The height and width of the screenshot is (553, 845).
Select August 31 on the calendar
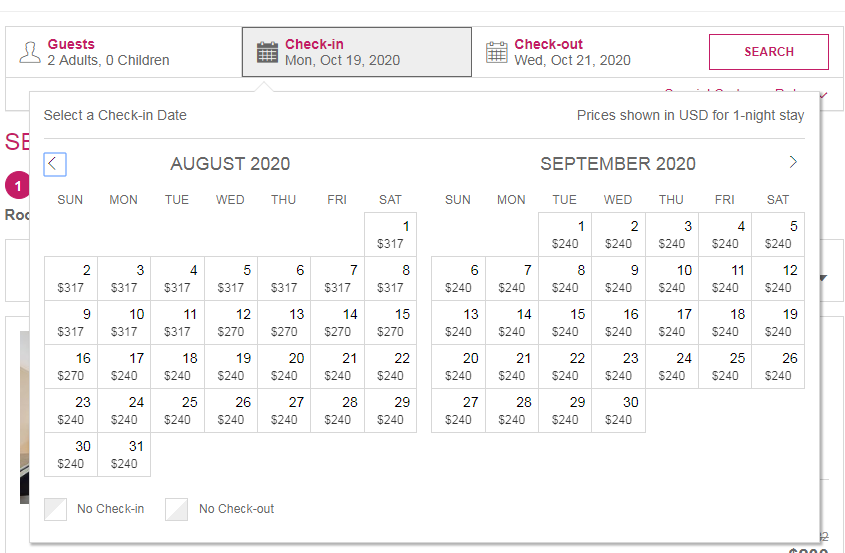click(124, 454)
